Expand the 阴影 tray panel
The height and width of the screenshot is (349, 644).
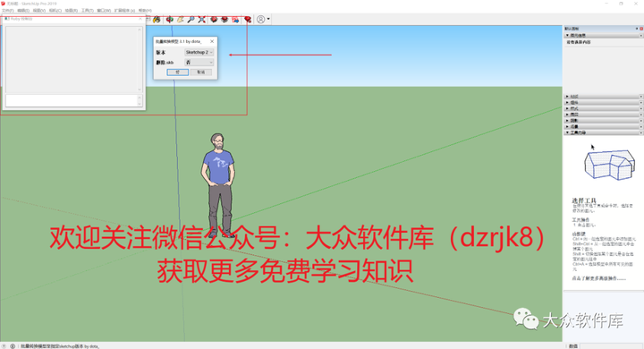603,121
